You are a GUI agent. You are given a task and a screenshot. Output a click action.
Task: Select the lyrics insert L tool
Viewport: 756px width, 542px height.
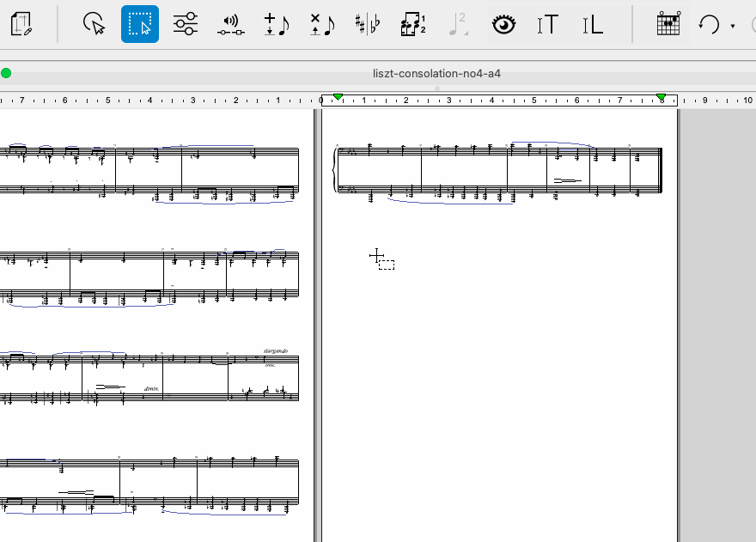click(x=593, y=24)
